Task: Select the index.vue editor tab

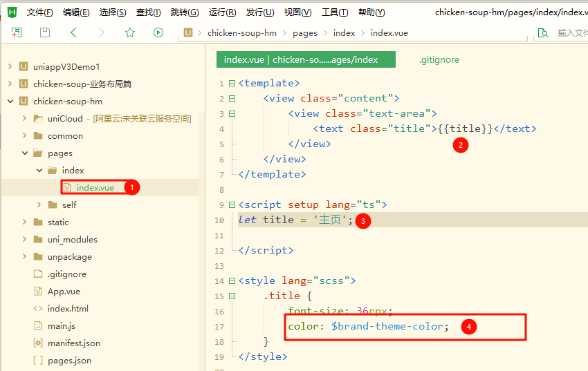Action: coord(306,59)
